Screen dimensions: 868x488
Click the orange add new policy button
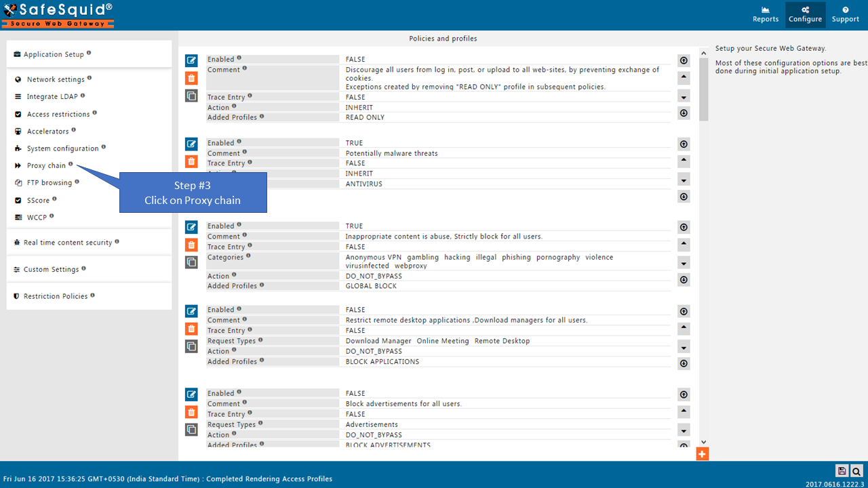702,454
